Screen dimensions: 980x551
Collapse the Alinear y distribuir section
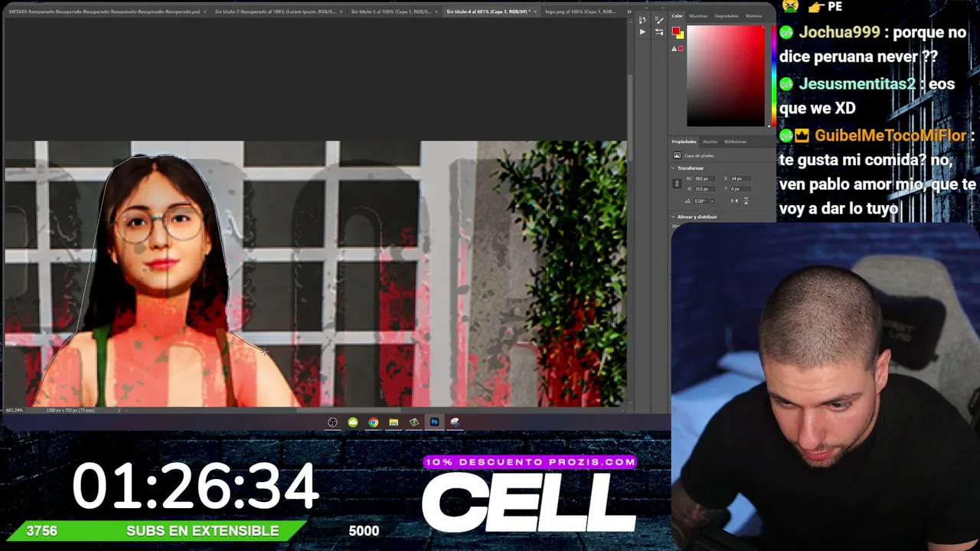coord(674,217)
